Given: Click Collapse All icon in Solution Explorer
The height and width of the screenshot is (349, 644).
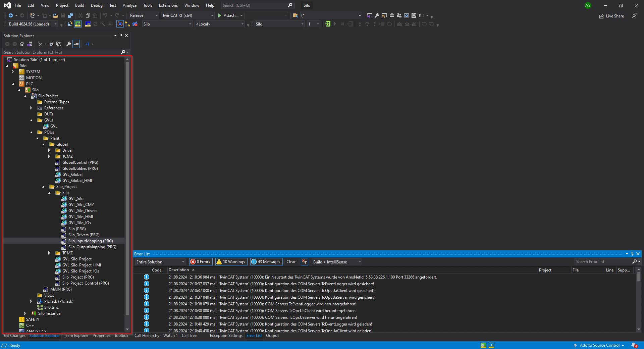Looking at the screenshot, I should click(x=51, y=44).
